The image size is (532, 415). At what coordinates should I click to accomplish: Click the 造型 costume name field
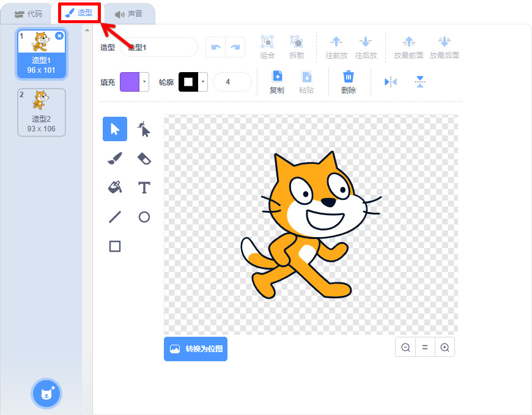(159, 47)
